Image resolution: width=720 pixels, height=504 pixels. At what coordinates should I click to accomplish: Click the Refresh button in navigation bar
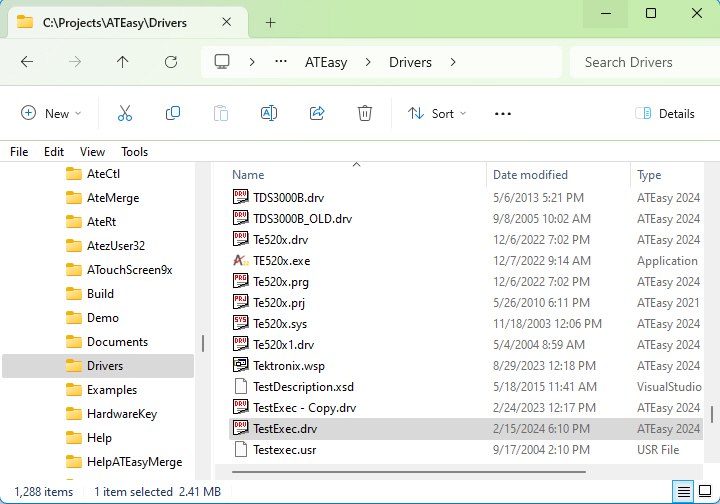pyautogui.click(x=171, y=62)
